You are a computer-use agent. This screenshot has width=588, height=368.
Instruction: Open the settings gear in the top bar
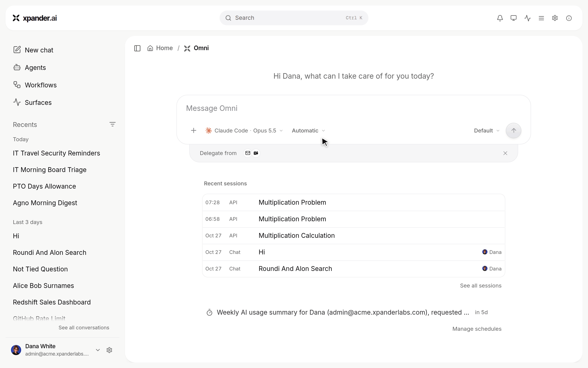click(x=555, y=18)
